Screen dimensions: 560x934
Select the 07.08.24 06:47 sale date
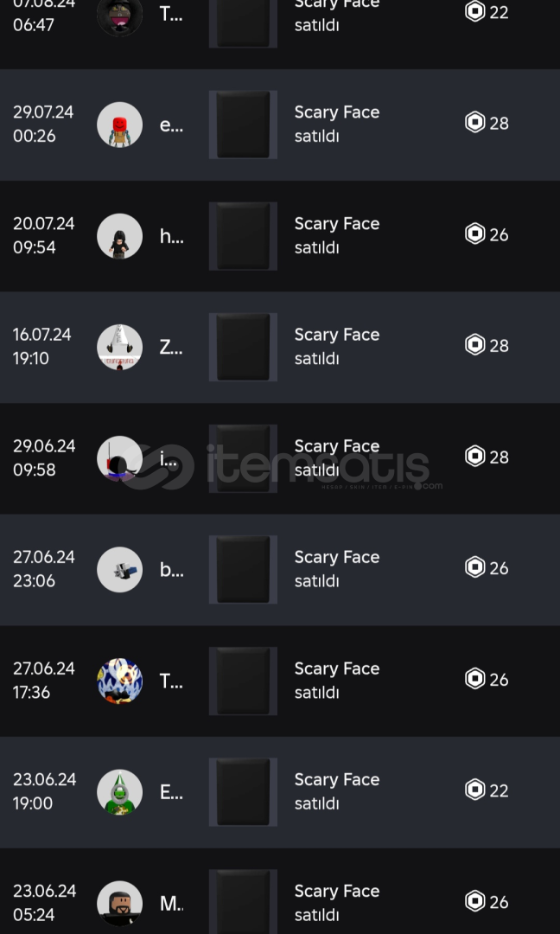pos(43,14)
